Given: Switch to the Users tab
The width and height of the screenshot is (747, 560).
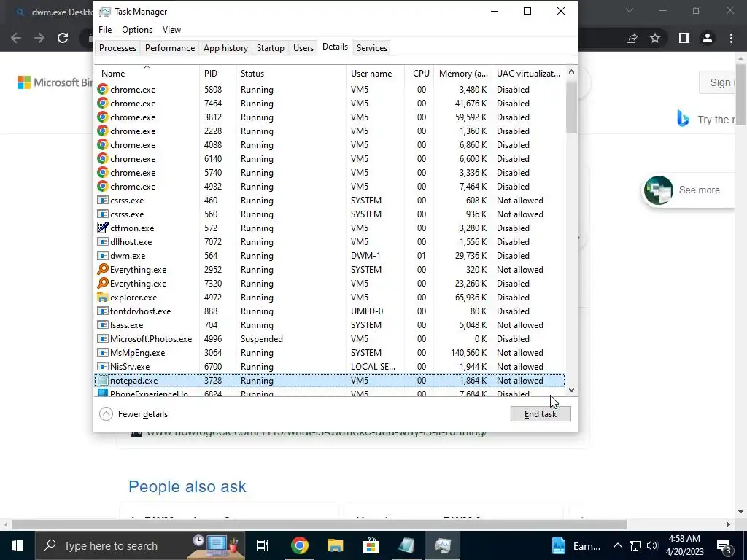Looking at the screenshot, I should point(303,48).
